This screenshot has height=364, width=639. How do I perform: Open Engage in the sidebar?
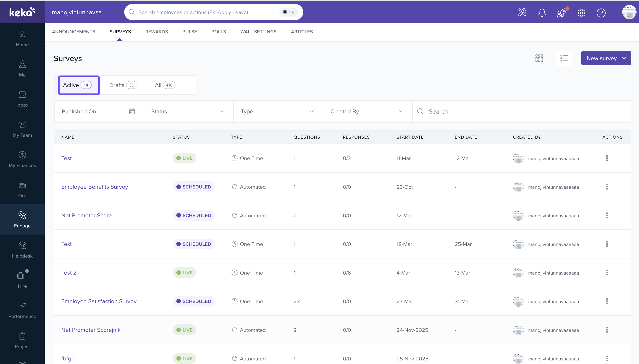tap(22, 219)
